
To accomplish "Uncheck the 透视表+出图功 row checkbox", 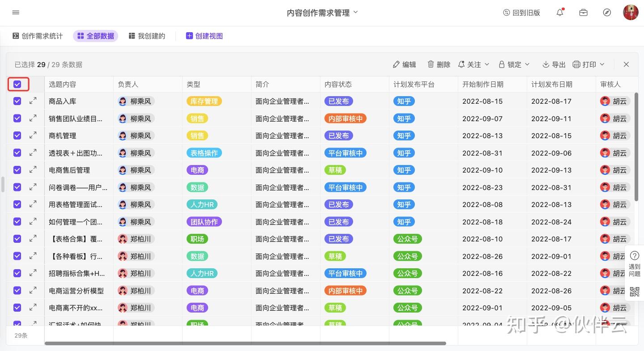I will tap(17, 153).
